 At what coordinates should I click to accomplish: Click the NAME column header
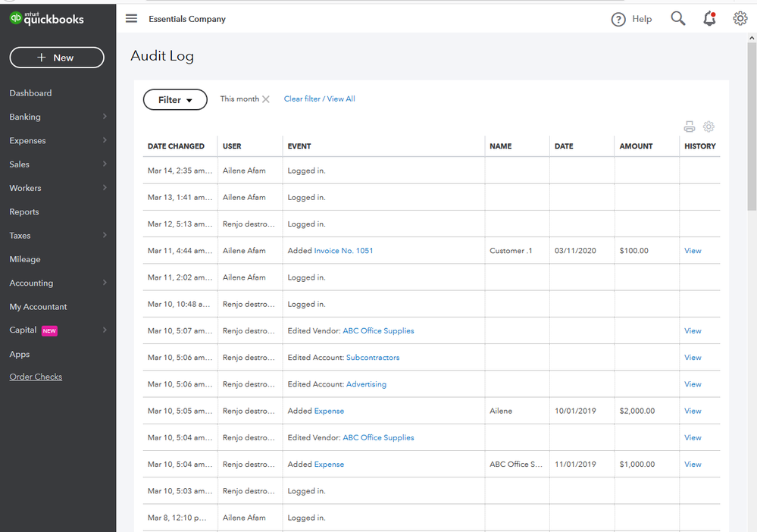tap(501, 146)
